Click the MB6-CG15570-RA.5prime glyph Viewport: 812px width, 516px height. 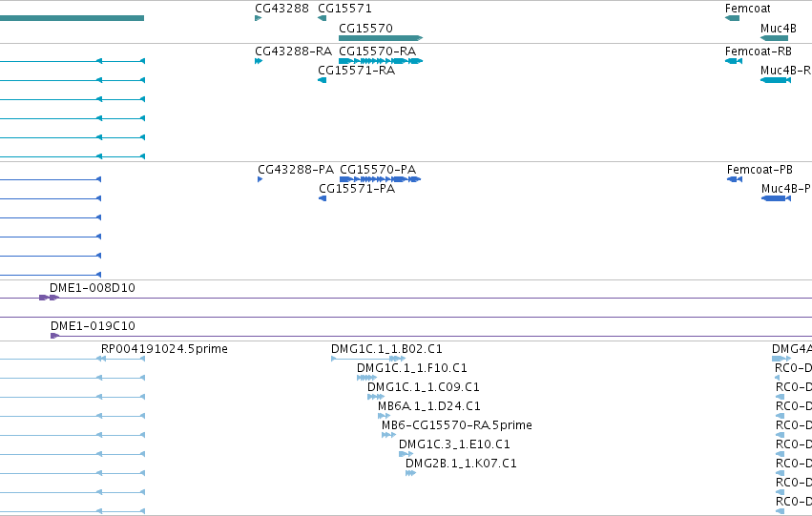click(388, 435)
